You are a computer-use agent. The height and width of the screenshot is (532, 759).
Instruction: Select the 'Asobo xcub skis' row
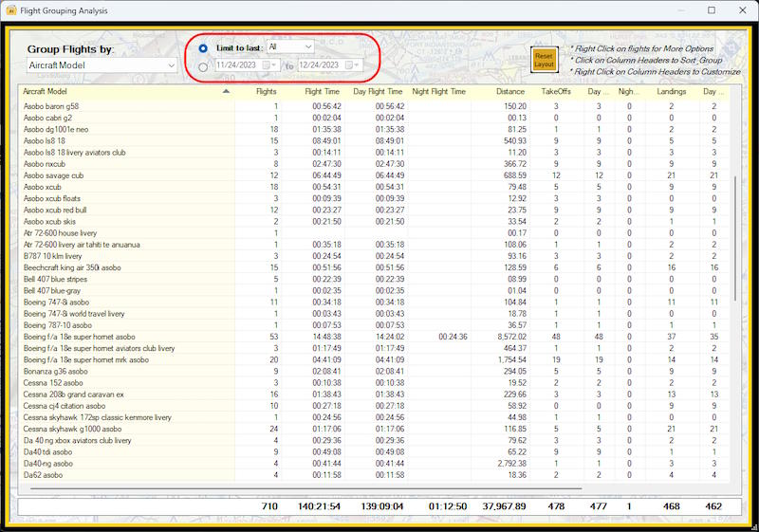[x=373, y=222]
